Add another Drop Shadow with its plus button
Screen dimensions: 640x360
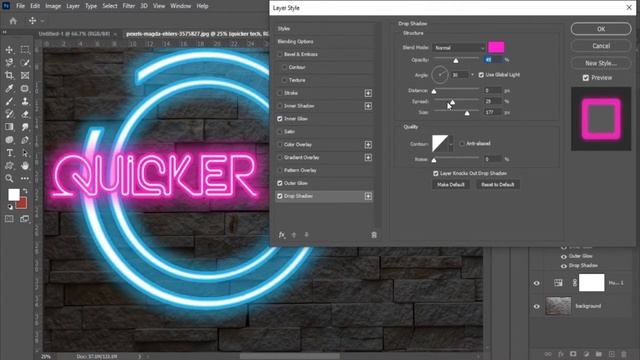coord(368,196)
